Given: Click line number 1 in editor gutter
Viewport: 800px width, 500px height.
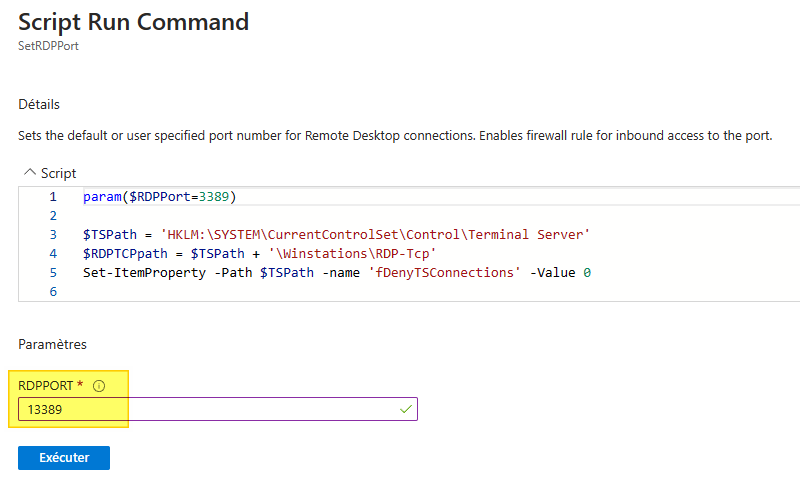Looking at the screenshot, I should click(53, 197).
